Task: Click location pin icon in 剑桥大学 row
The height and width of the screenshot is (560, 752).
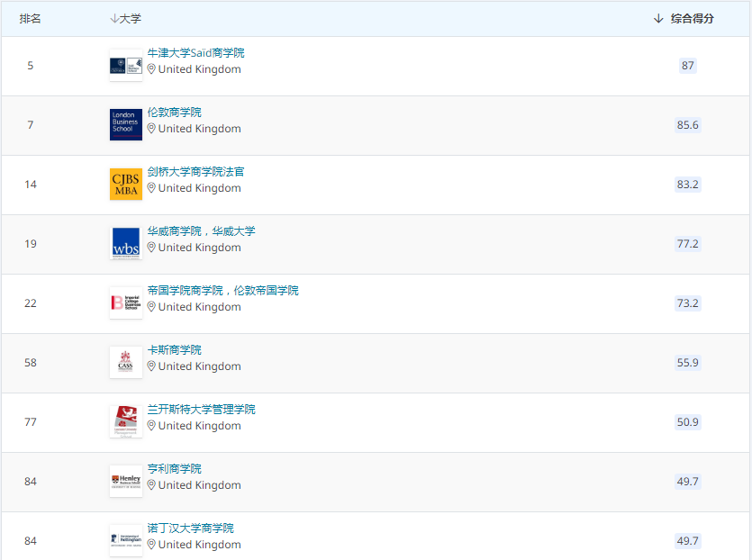Action: 151,188
